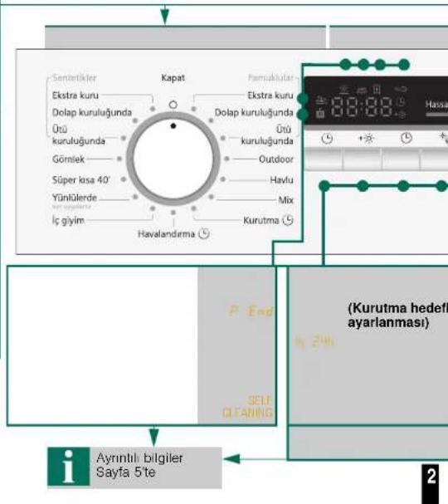
Task: Click the button under the second clock icon
Action: [x=401, y=158]
